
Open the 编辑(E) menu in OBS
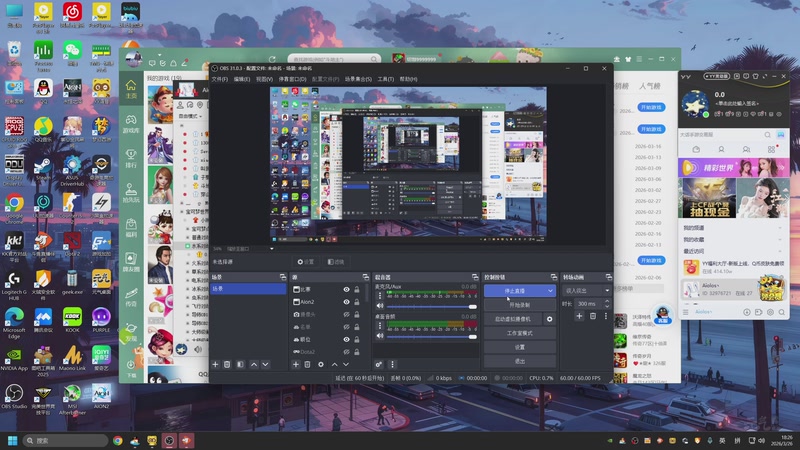[x=242, y=79]
